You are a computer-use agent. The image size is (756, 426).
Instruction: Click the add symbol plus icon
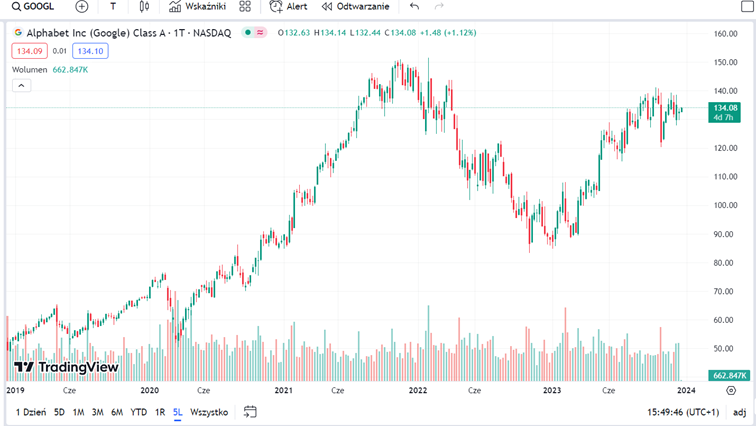pyautogui.click(x=82, y=6)
